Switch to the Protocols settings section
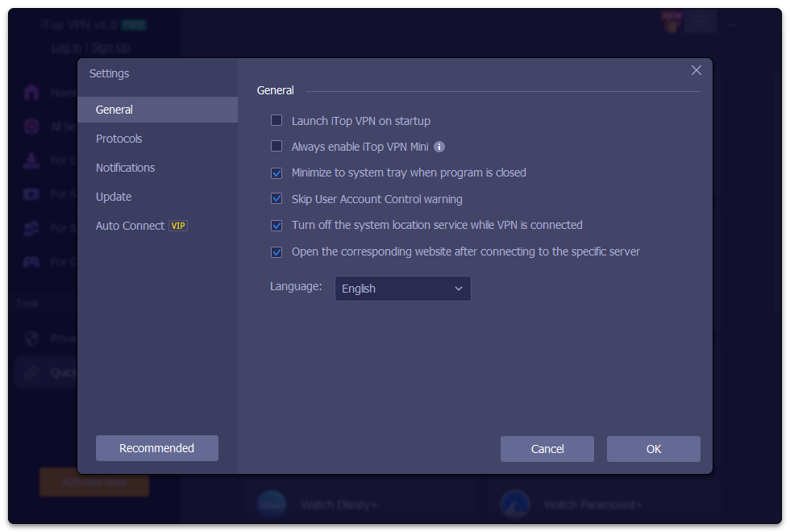This screenshot has height=532, width=790. tap(118, 138)
